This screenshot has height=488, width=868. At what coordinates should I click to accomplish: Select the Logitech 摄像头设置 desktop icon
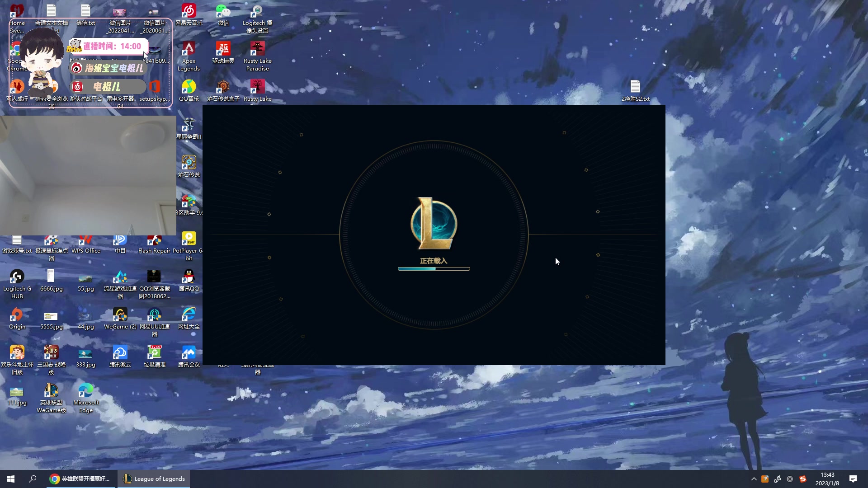pos(258,19)
